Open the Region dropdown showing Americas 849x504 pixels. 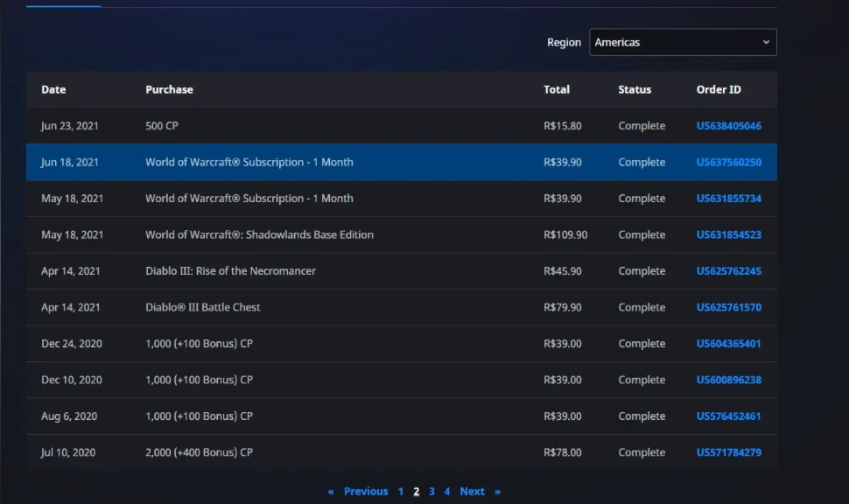coord(683,42)
